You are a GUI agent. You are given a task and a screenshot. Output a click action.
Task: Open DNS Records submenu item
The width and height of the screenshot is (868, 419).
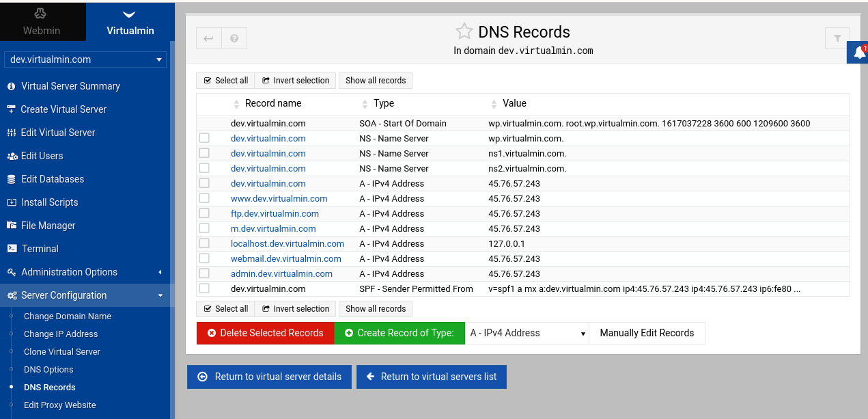point(50,388)
